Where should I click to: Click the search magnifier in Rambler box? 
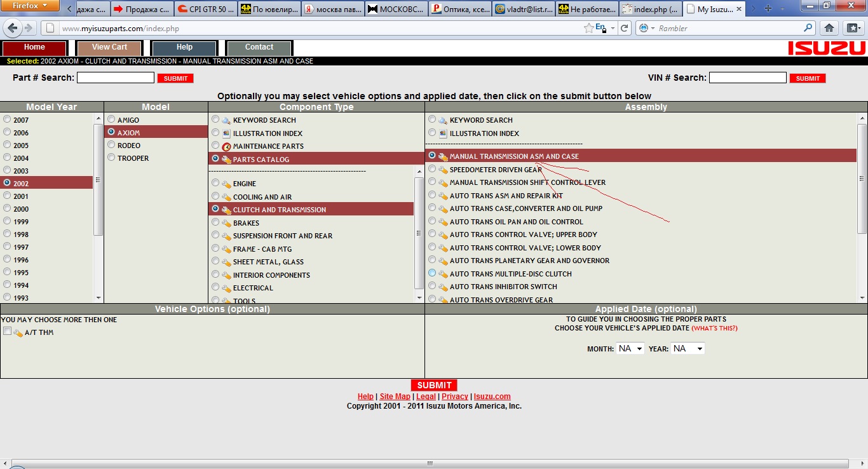coord(808,28)
